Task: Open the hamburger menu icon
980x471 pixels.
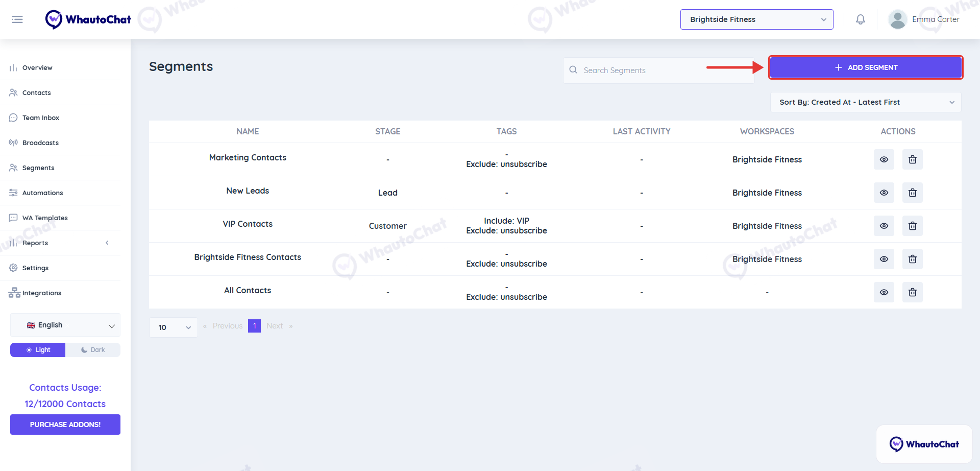Action: 17,19
